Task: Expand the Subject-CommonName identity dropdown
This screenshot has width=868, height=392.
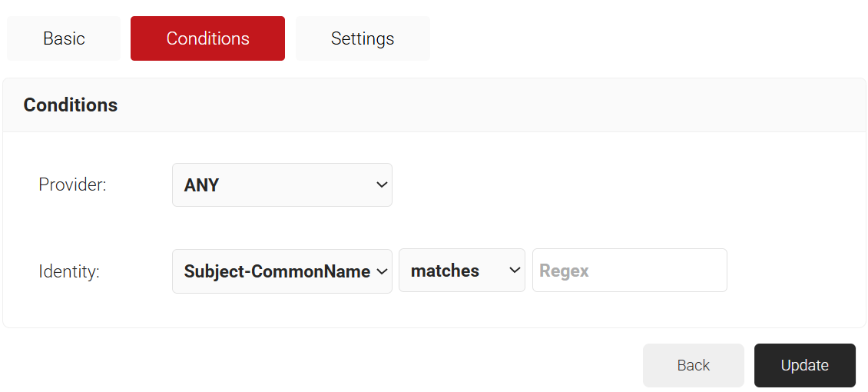Action: (x=282, y=271)
